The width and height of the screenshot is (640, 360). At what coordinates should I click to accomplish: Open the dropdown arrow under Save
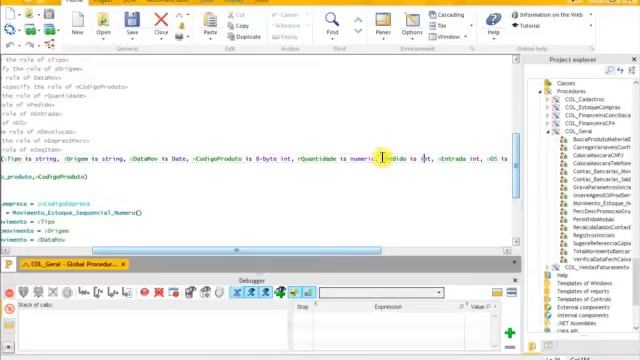[x=132, y=39]
